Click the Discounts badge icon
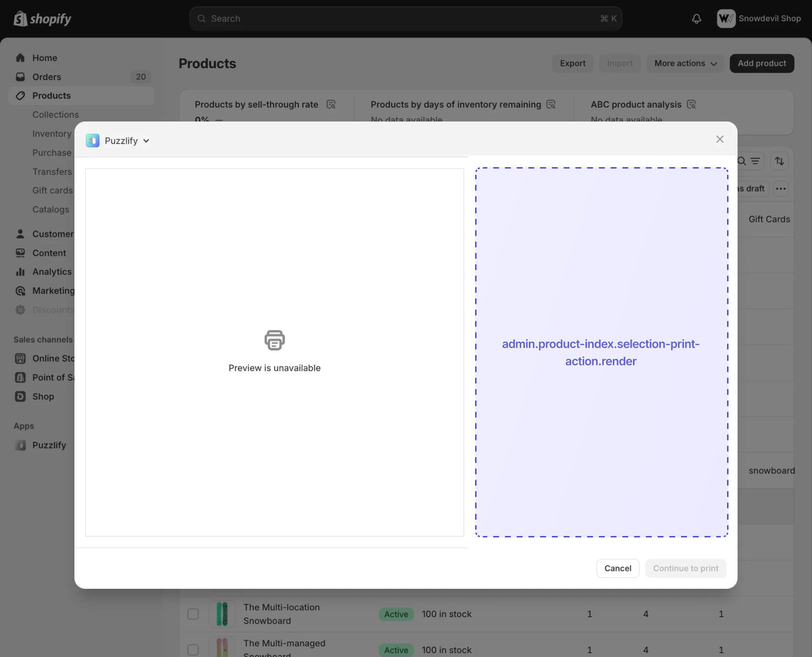The image size is (812, 657). (x=20, y=310)
